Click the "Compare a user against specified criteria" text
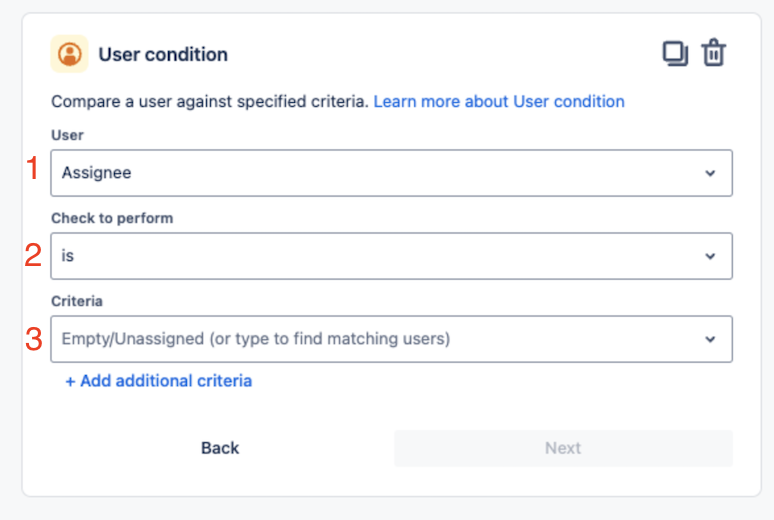Viewport: 774px width, 520px height. [210, 101]
